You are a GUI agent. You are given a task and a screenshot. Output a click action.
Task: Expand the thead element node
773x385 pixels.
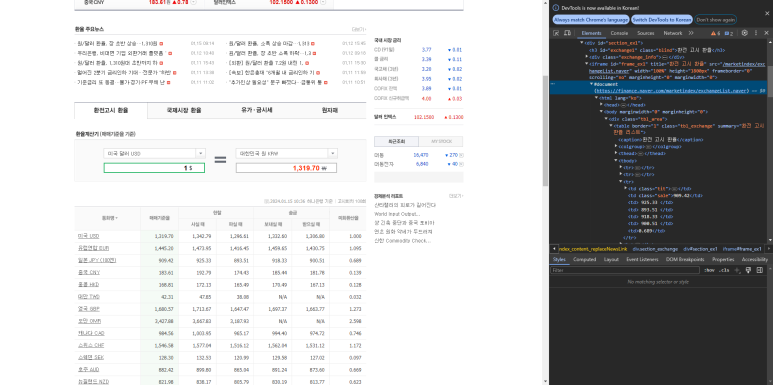(x=616, y=153)
